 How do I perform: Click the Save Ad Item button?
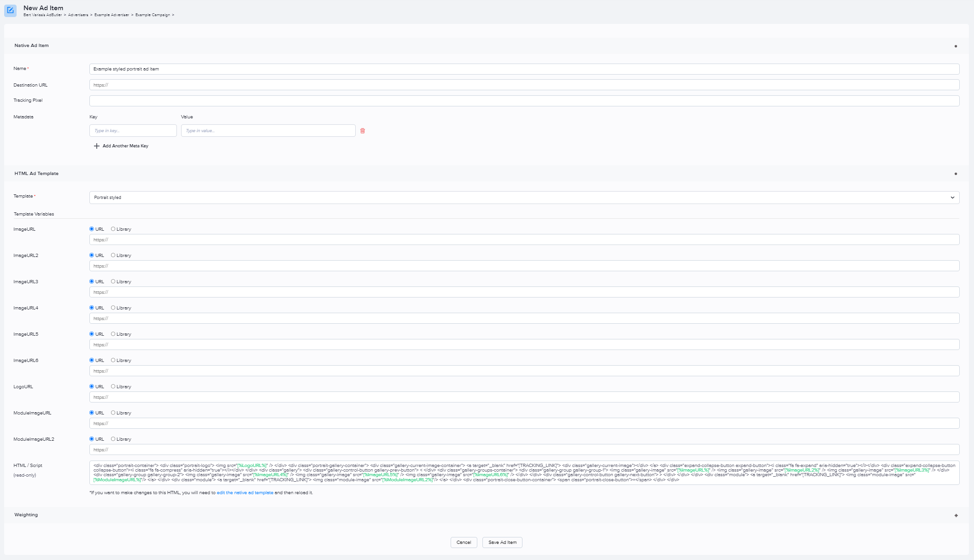[x=502, y=542]
